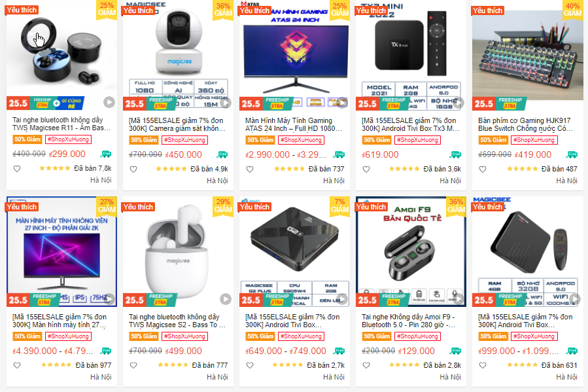Click the 25.5 Freeship Xtra badge on keyboard
Screen dimensions: 588x392
tap(499, 103)
